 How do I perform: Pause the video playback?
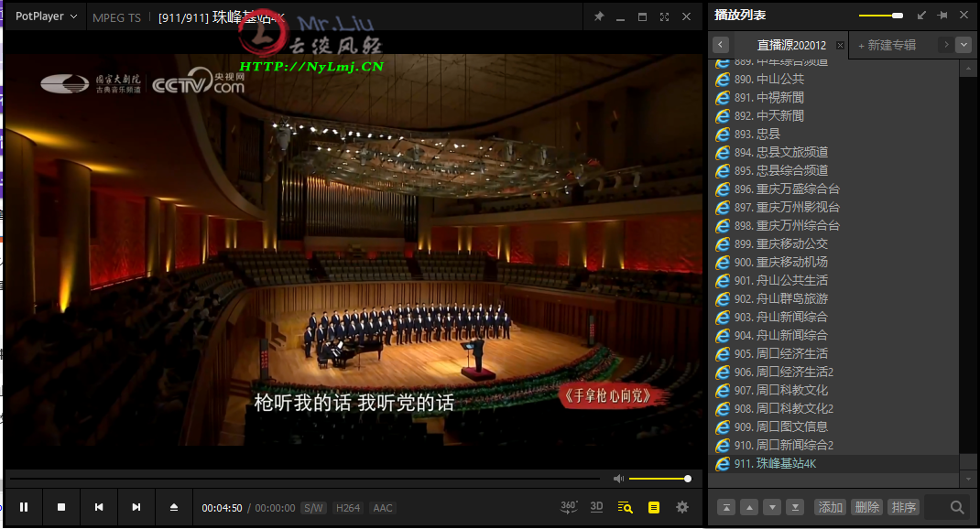click(x=24, y=507)
